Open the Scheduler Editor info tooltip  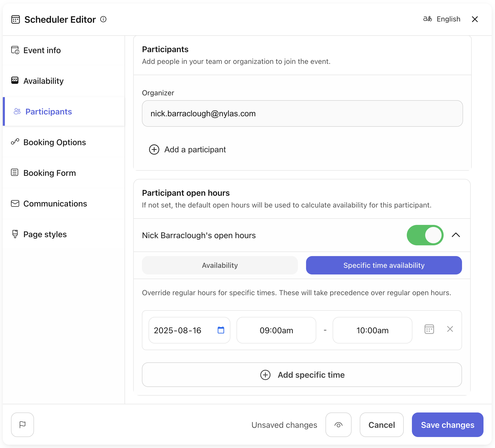[x=103, y=19]
